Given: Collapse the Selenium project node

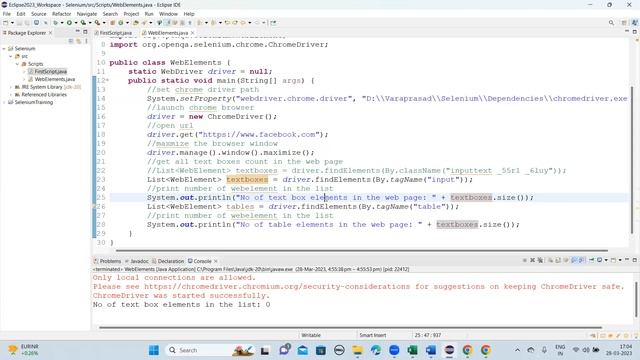Looking at the screenshot, I should pos(4,49).
